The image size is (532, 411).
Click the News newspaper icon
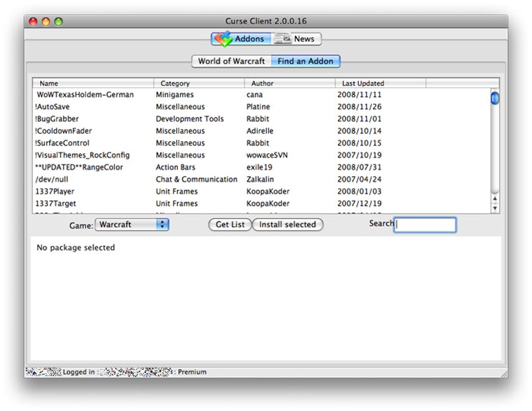click(x=282, y=39)
